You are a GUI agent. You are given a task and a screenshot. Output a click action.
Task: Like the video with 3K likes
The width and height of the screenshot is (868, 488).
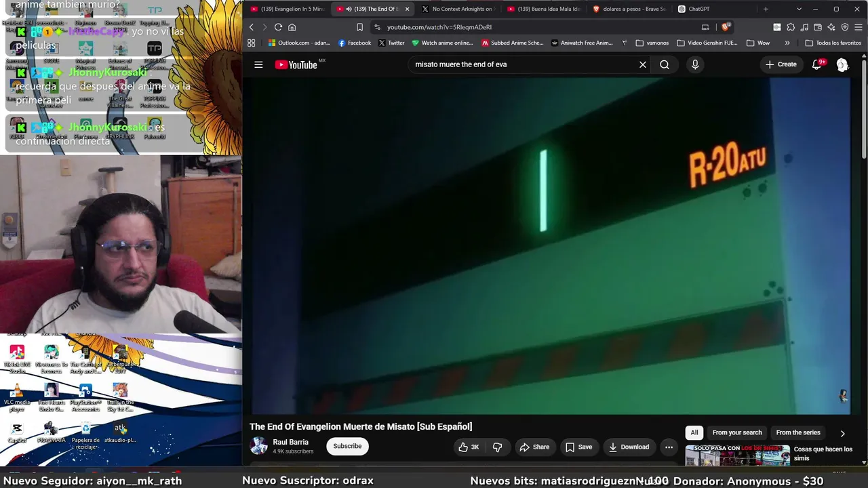[x=469, y=447]
